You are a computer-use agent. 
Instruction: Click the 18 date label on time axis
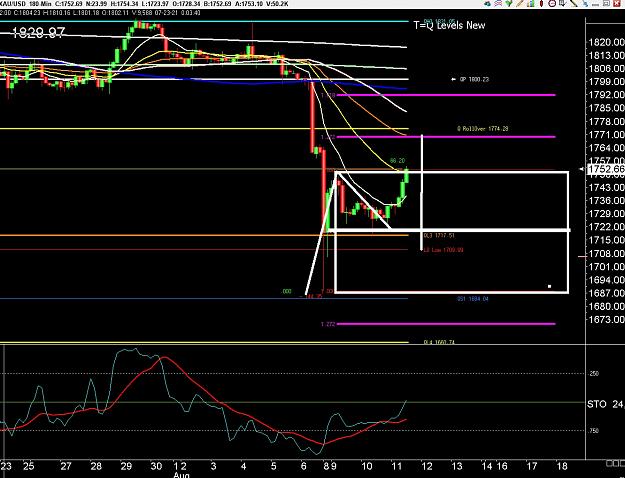pyautogui.click(x=562, y=466)
